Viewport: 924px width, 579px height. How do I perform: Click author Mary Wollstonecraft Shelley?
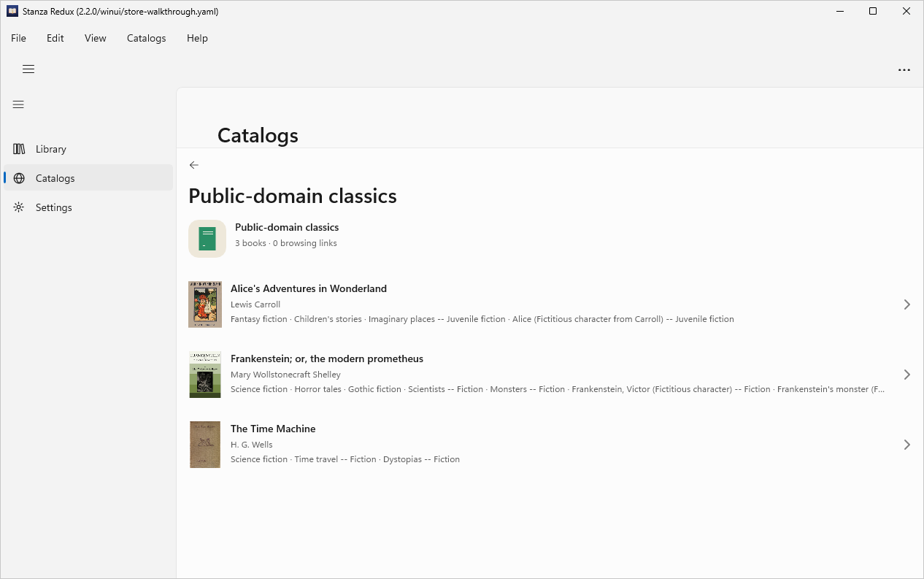[x=285, y=375]
